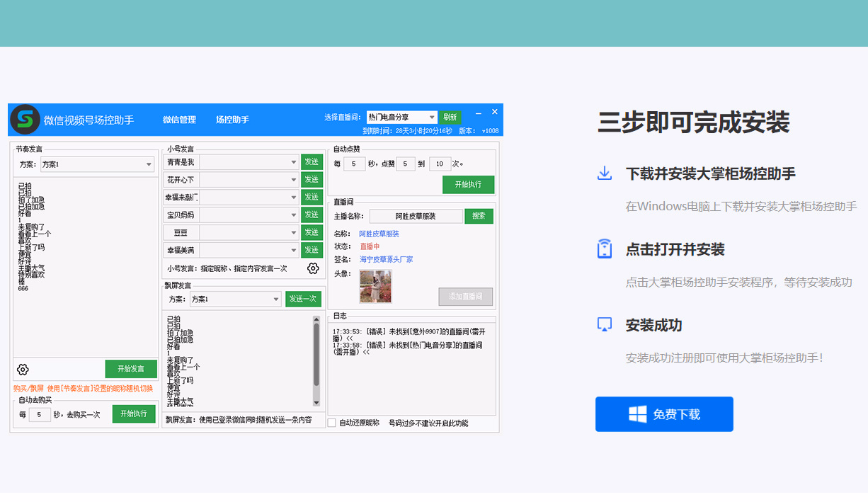This screenshot has height=502, width=868.
Task: Click scrollbar down arrow in 飘屏发言 list
Action: pyautogui.click(x=316, y=404)
